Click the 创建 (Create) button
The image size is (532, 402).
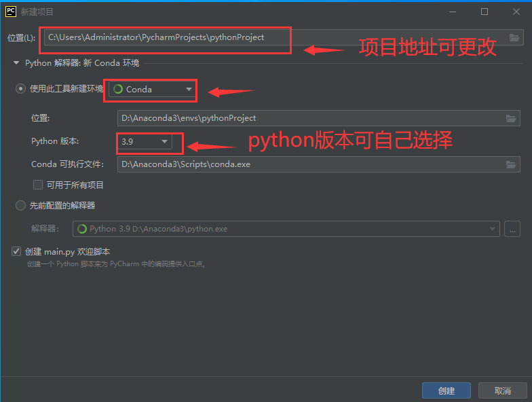point(446,391)
